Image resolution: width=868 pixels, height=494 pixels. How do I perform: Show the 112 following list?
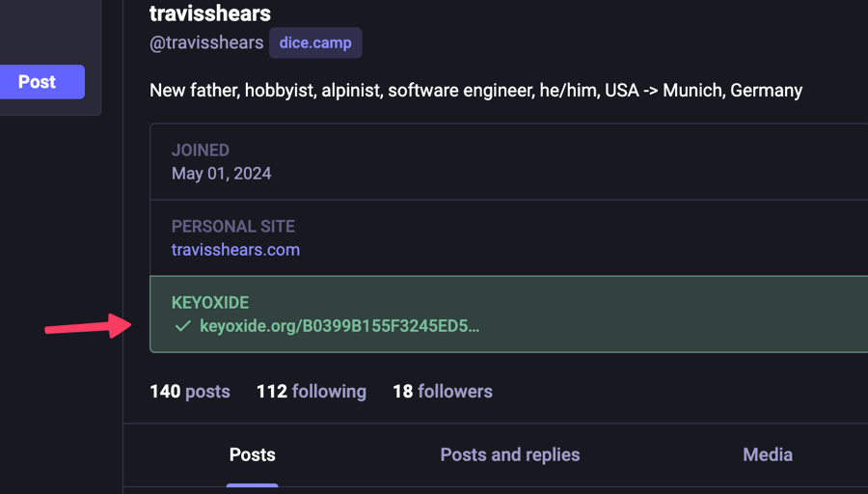312,392
